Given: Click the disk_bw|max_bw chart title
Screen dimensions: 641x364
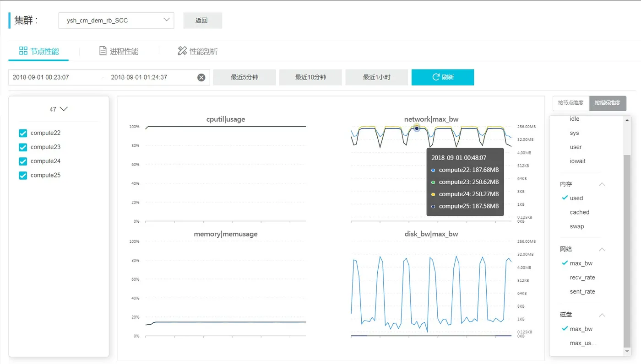Looking at the screenshot, I should point(431,234).
